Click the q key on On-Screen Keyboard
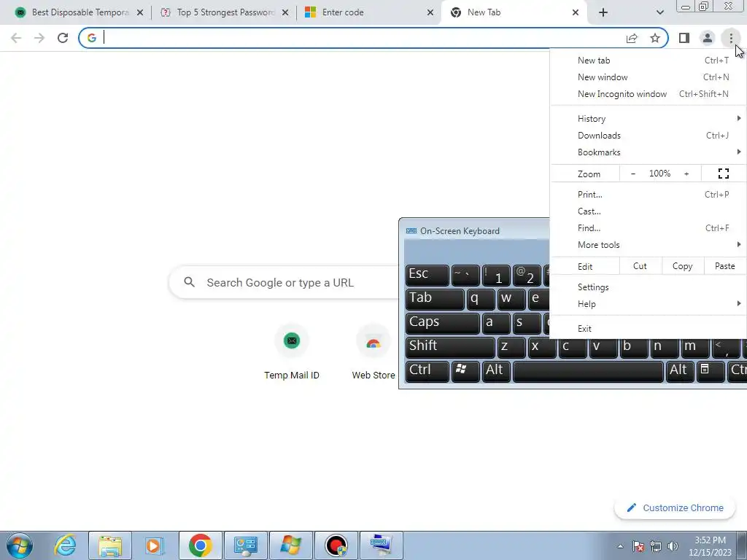 (480, 299)
